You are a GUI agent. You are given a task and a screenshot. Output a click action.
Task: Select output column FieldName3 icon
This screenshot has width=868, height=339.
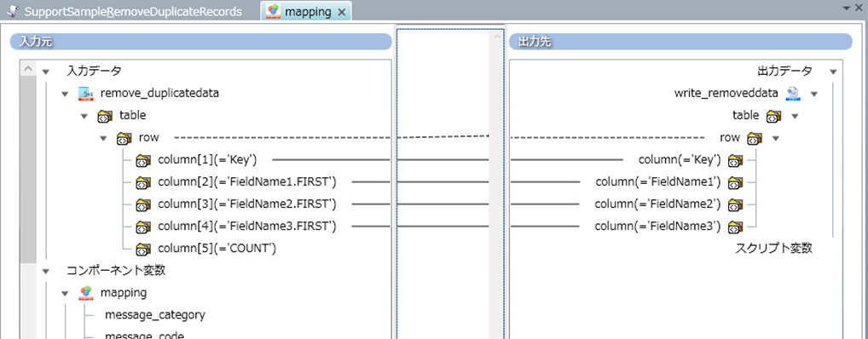pos(735,227)
